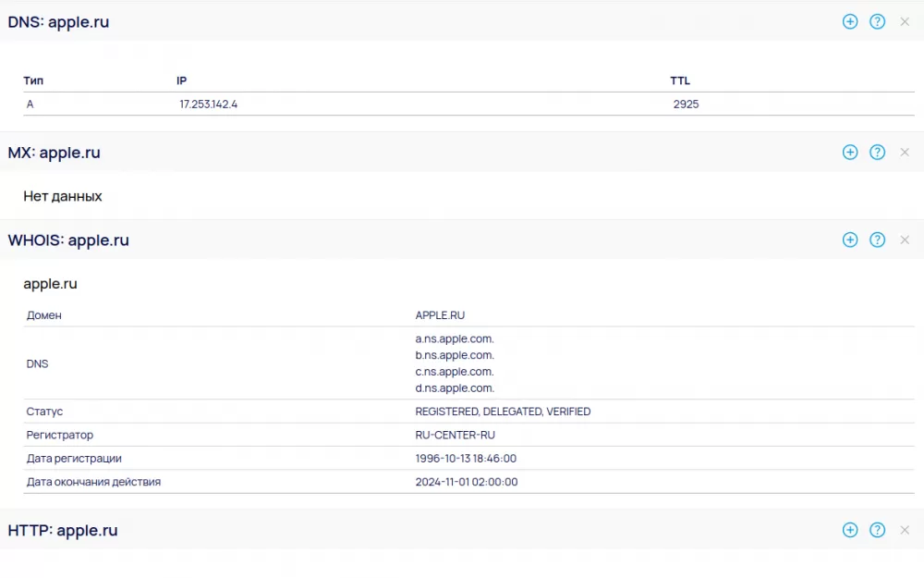Close the WHOIS: apple.ru section
This screenshot has height=578, width=924.
point(905,240)
